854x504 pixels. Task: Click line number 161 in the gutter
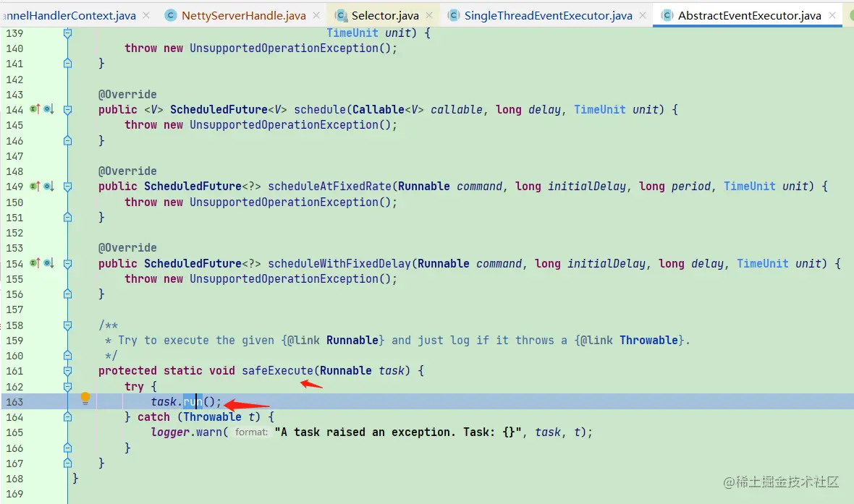(x=14, y=371)
